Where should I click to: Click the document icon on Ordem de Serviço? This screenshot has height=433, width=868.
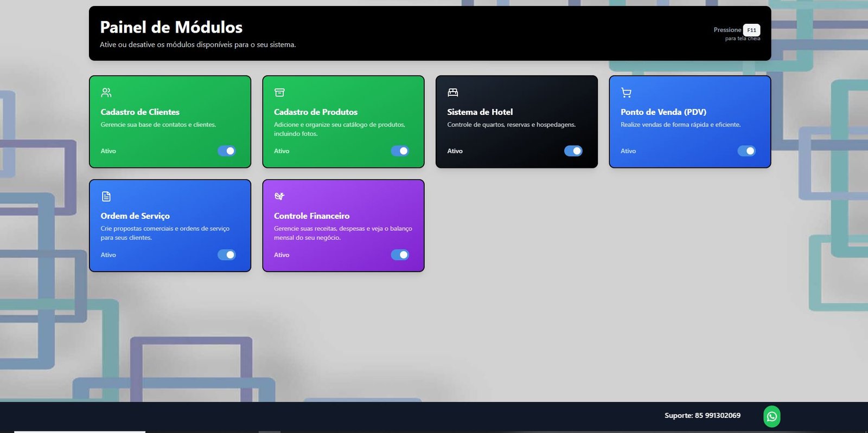[x=106, y=196]
